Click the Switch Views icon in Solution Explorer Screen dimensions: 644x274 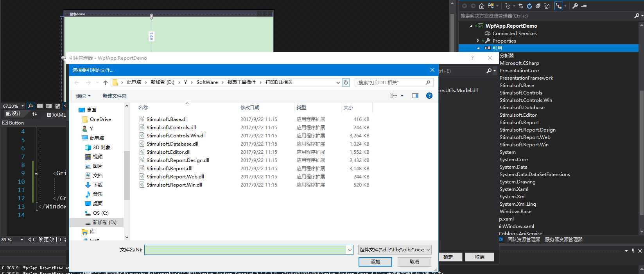point(490,6)
